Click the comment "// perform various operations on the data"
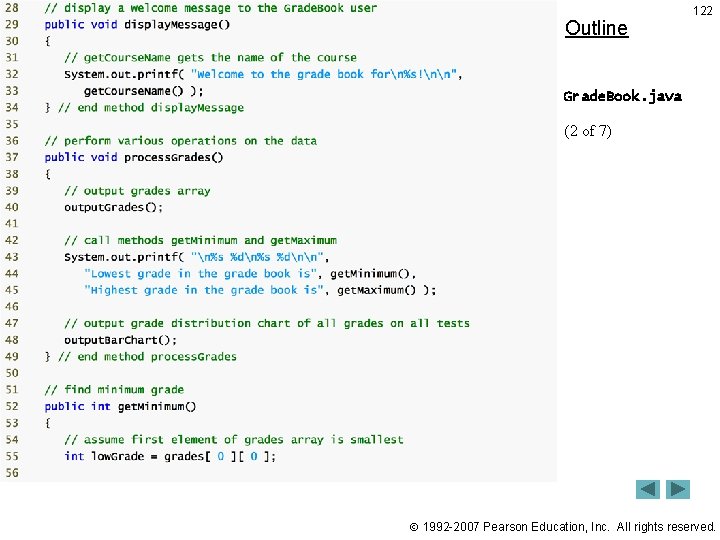 tap(180, 141)
